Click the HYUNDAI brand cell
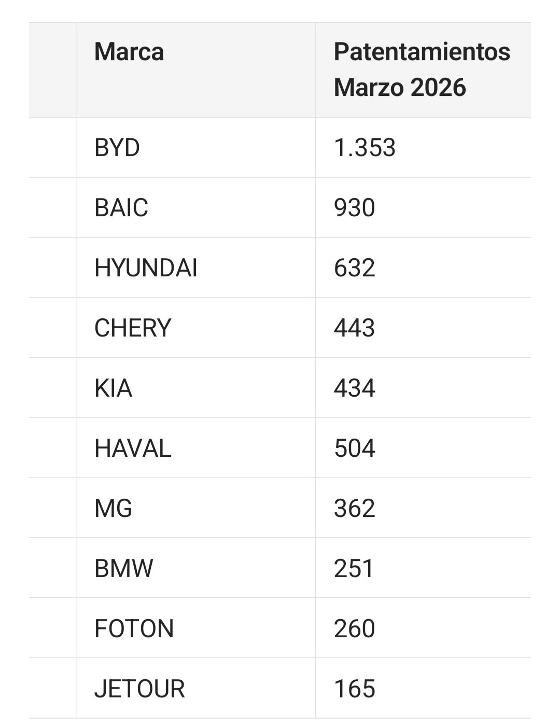 pyautogui.click(x=146, y=268)
